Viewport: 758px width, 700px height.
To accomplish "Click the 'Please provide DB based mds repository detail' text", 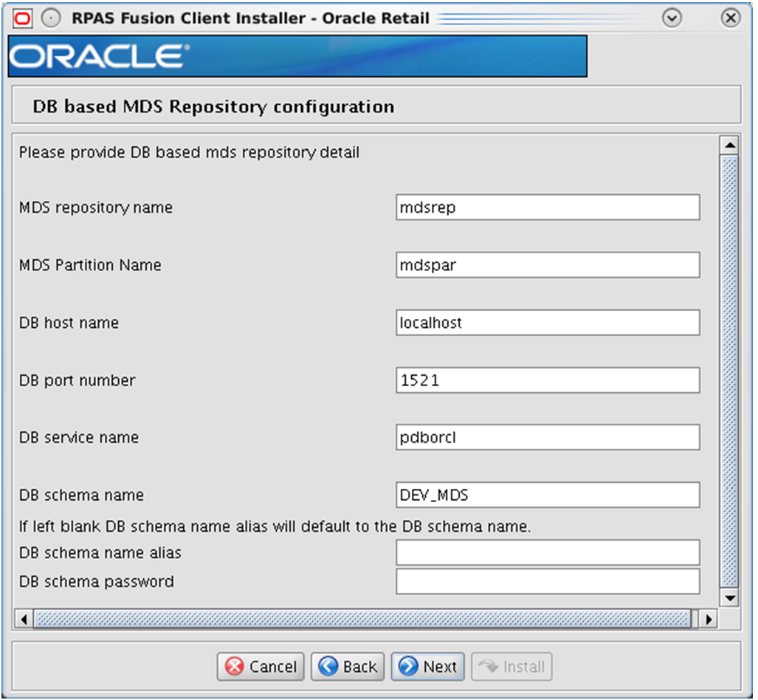I will coord(189,152).
